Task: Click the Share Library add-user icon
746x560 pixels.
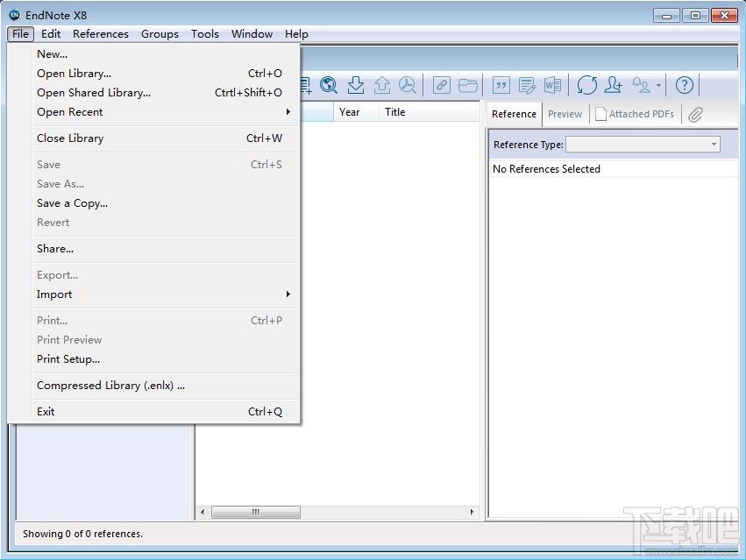Action: coord(614,85)
